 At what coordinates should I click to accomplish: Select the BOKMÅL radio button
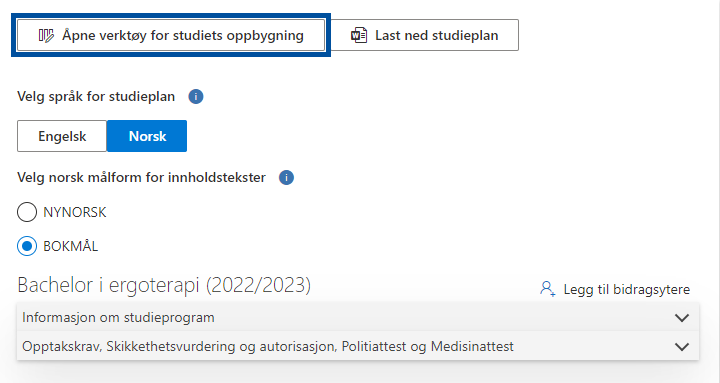pyautogui.click(x=27, y=246)
